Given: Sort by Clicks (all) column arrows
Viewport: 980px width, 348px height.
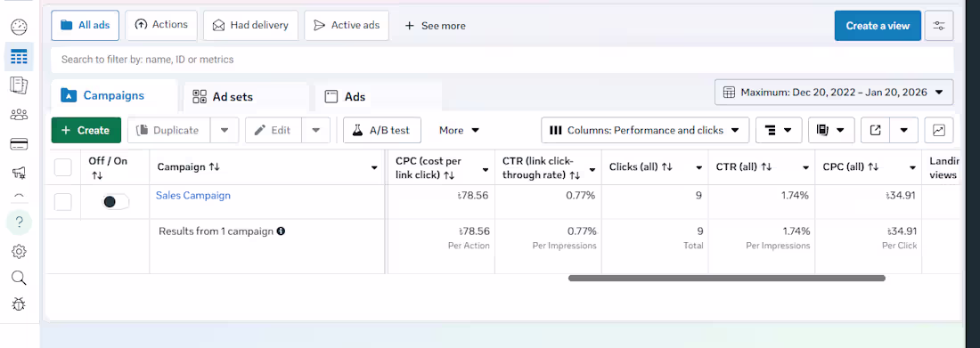Looking at the screenshot, I should pos(667,166).
